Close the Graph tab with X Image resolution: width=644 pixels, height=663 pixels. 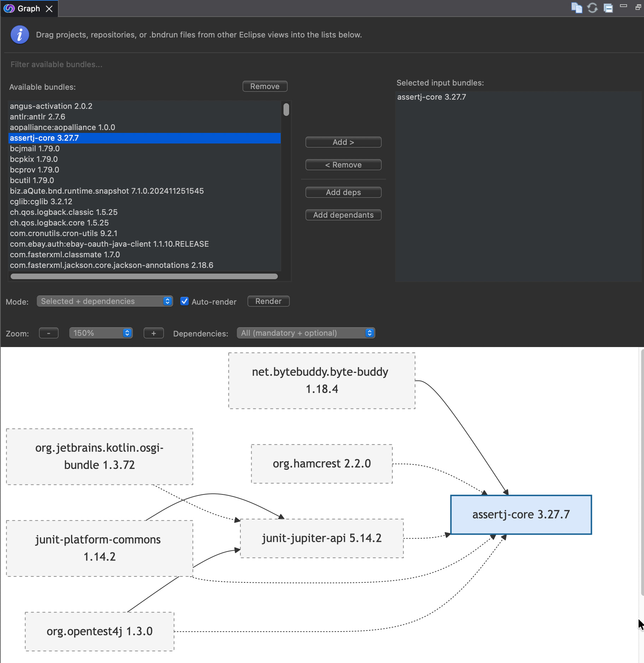(49, 9)
